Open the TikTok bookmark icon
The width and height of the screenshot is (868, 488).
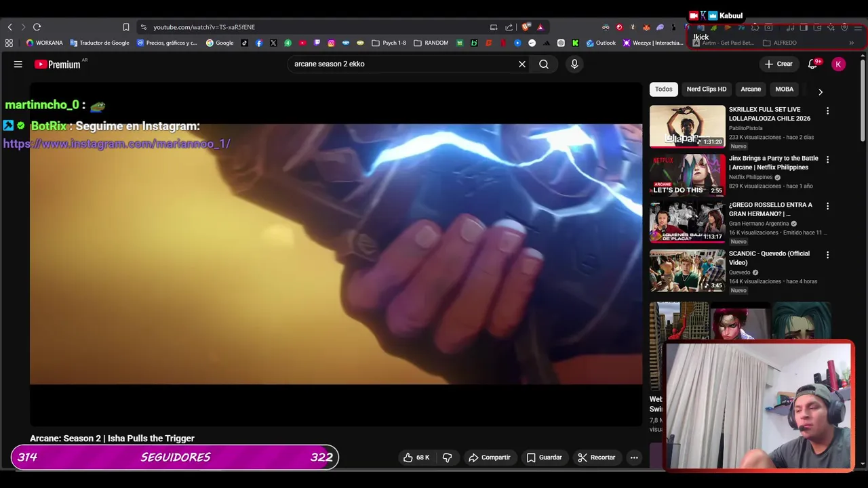coord(245,43)
